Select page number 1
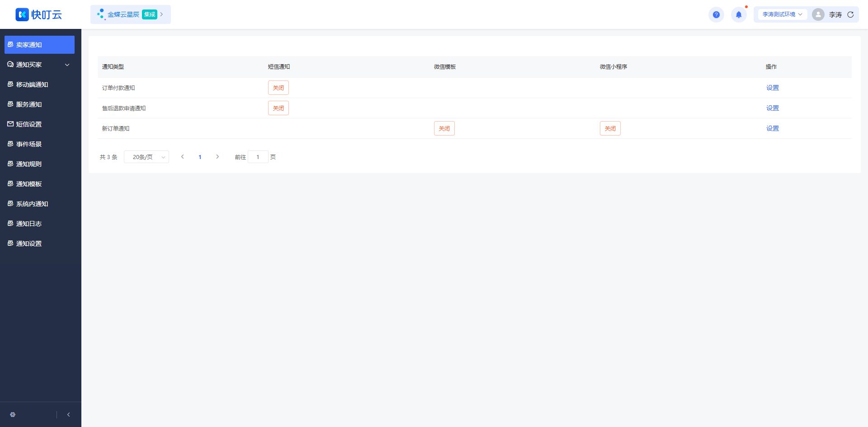868x427 pixels. point(200,157)
